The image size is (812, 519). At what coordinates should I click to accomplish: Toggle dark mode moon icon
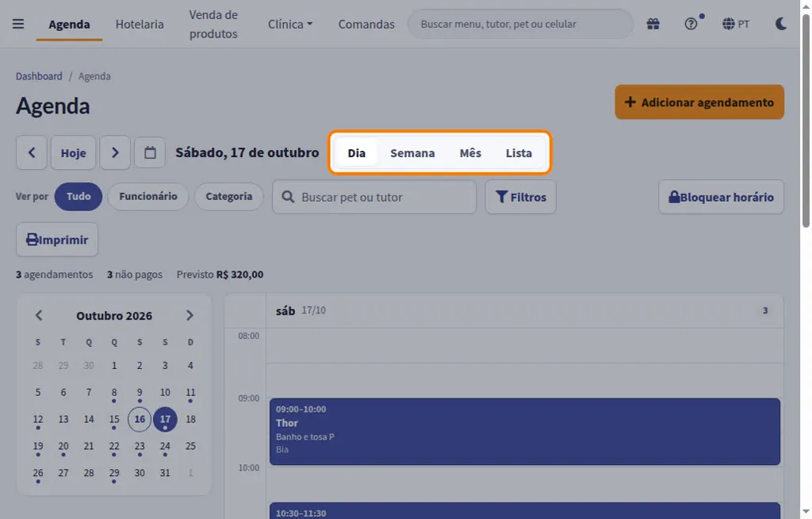click(781, 24)
